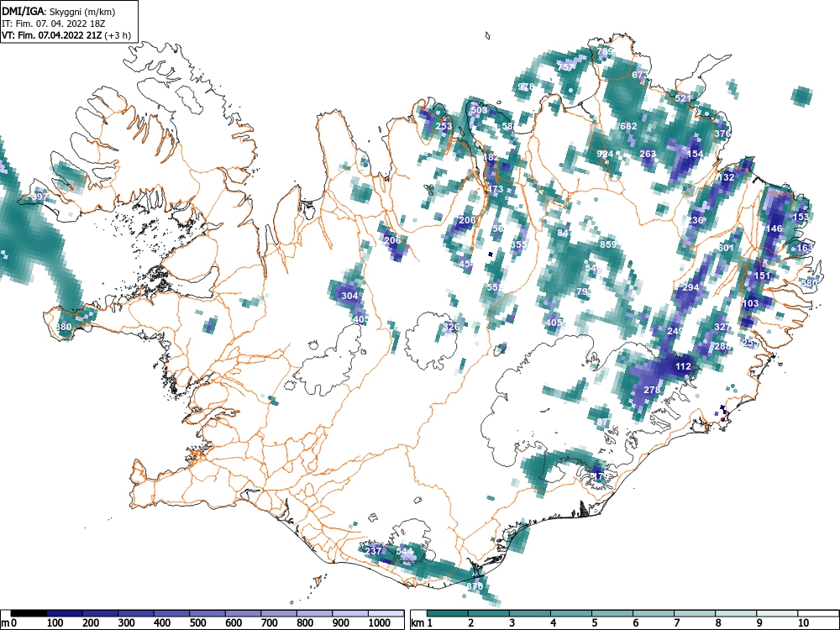Click the 103 visibility value
This screenshot has width=840, height=630.
[x=750, y=303]
